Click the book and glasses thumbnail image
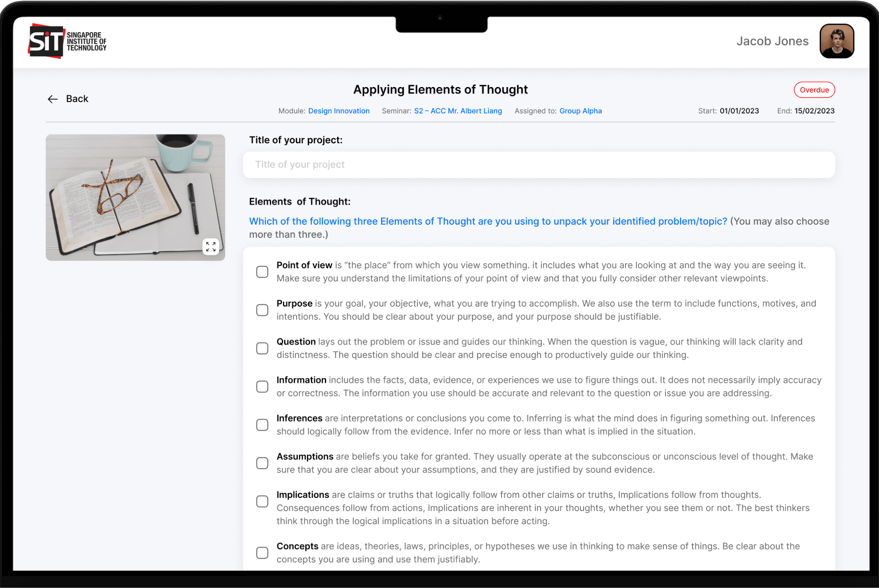 point(135,198)
